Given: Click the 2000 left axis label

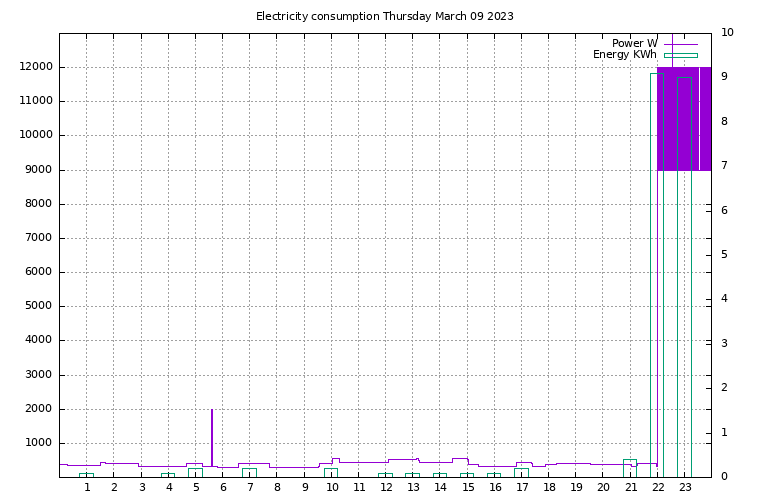Looking at the screenshot, I should 39,408.
